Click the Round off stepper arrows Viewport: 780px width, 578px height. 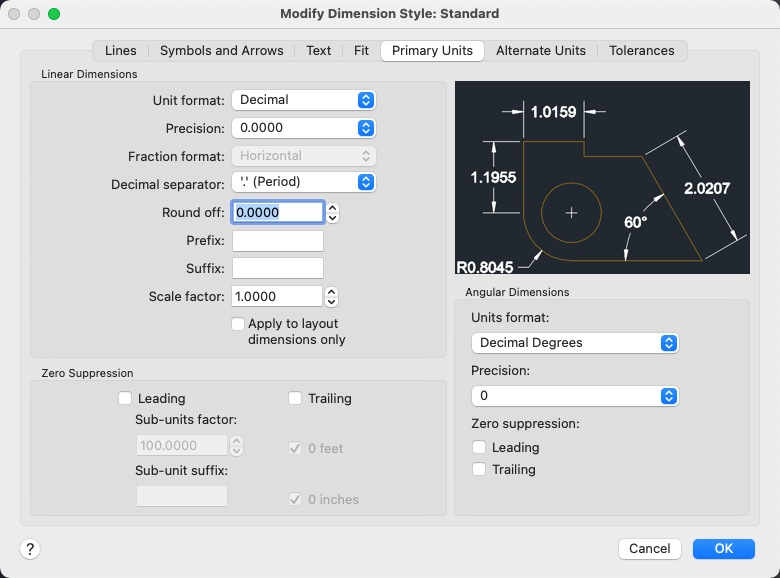point(333,212)
